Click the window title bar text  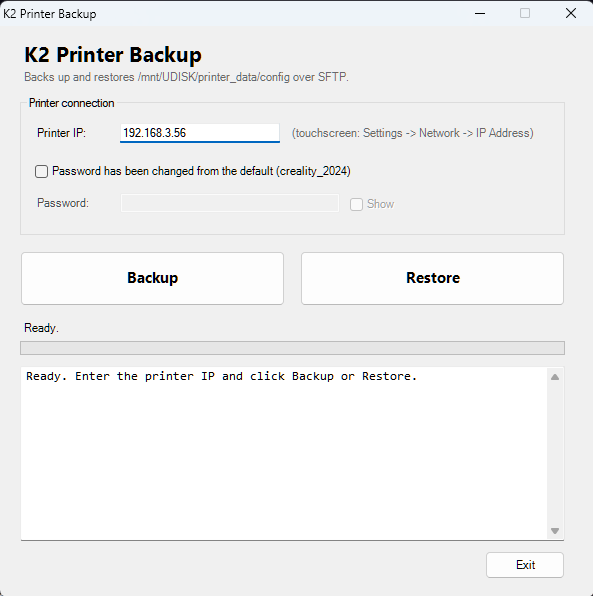pos(50,14)
